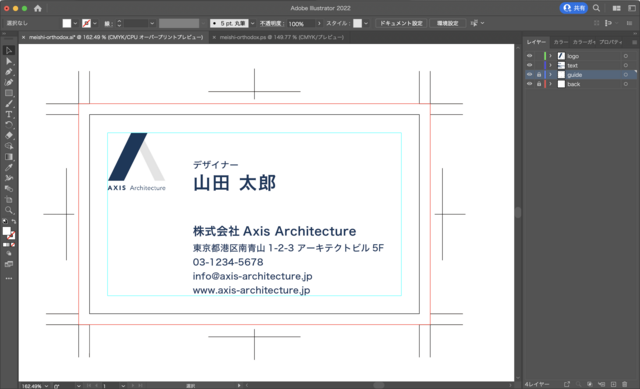Click create new layer icon
Viewport: 640px width, 389px height.
point(613,384)
